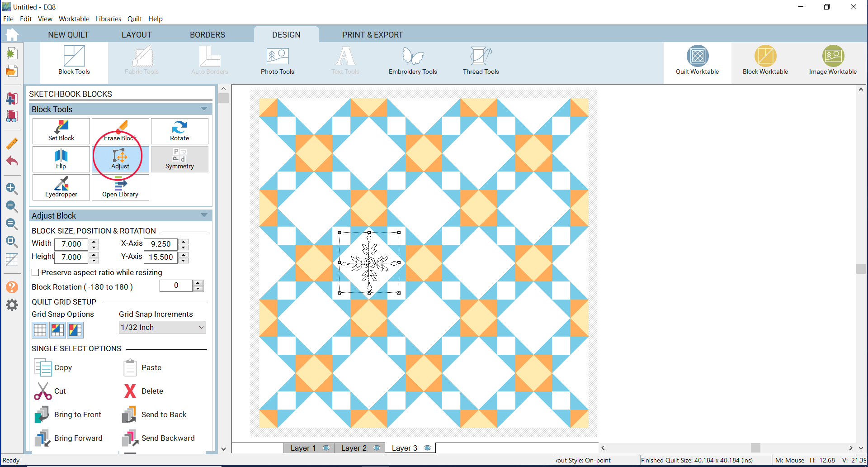
Task: Open Thread Tools
Action: [x=481, y=61]
